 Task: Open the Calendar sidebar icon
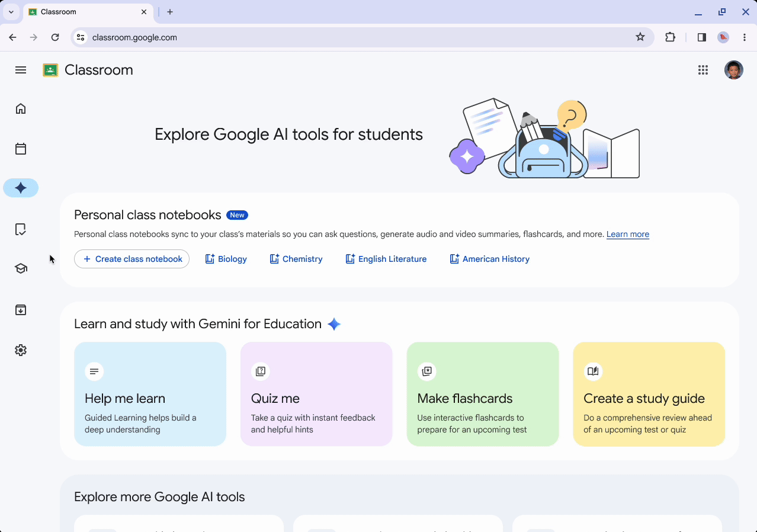coord(21,149)
